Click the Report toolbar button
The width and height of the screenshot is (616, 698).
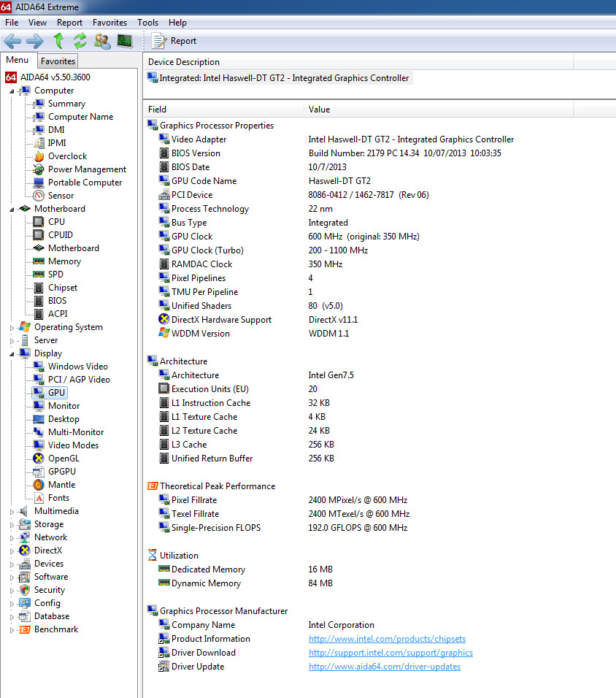click(173, 41)
